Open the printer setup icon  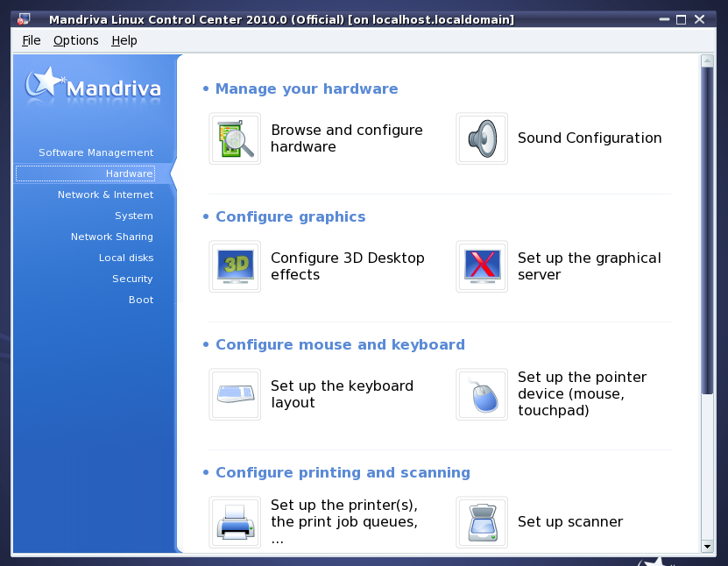(x=235, y=522)
